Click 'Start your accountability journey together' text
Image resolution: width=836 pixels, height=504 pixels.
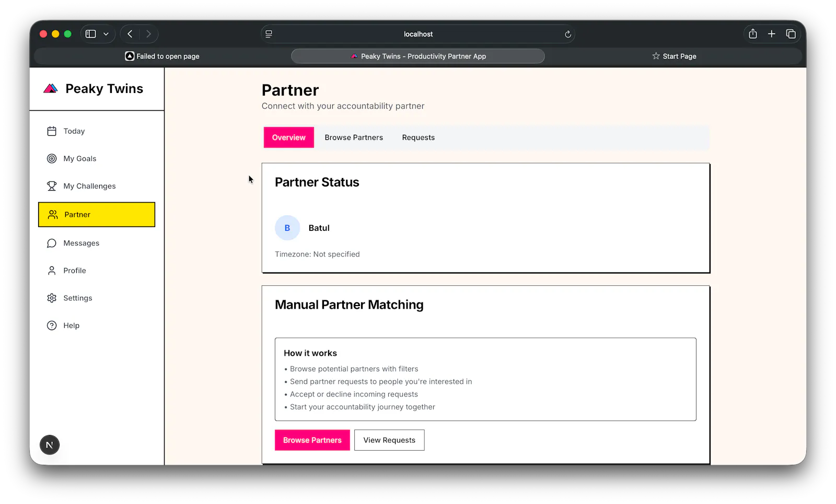[x=363, y=407]
